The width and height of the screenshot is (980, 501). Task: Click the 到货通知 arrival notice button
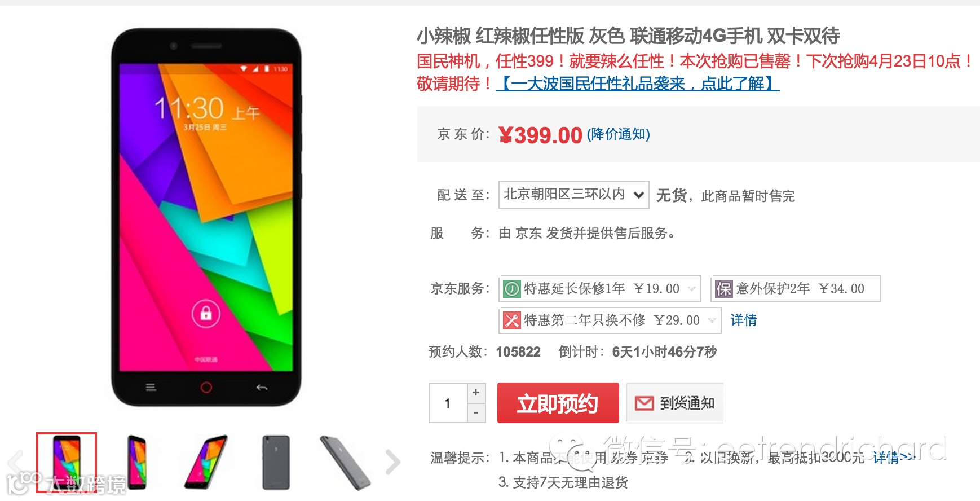click(x=675, y=403)
